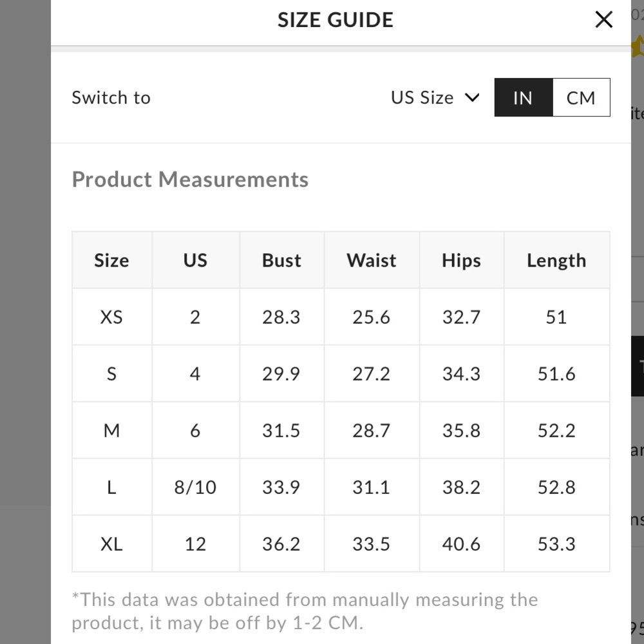Click bust value 29.9

(x=282, y=374)
